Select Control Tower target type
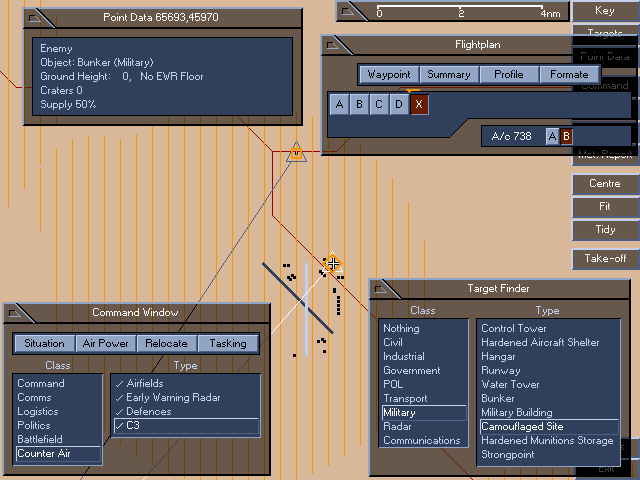640x480 pixels. click(x=549, y=329)
